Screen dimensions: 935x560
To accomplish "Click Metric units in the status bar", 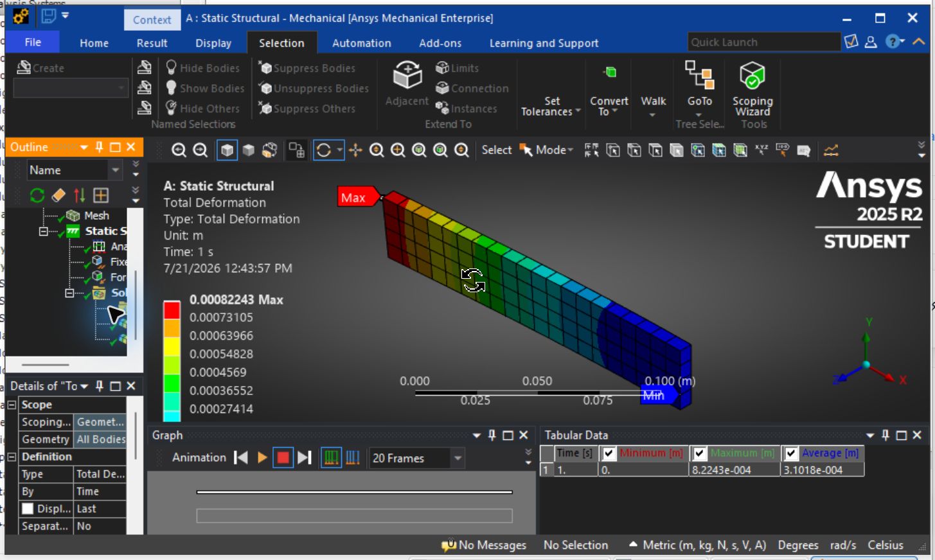I will [x=704, y=545].
